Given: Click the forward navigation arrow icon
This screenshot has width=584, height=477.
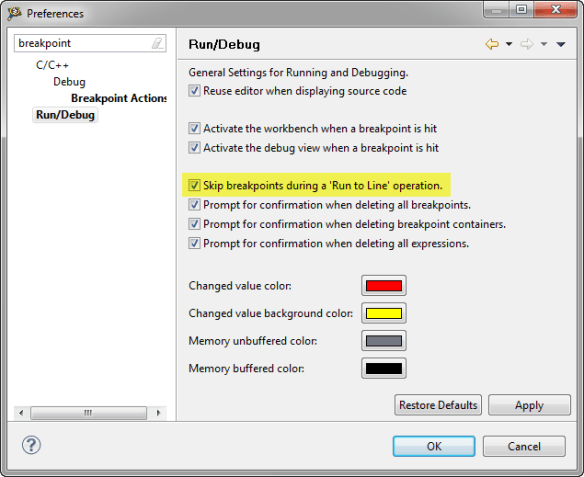Looking at the screenshot, I should 527,44.
